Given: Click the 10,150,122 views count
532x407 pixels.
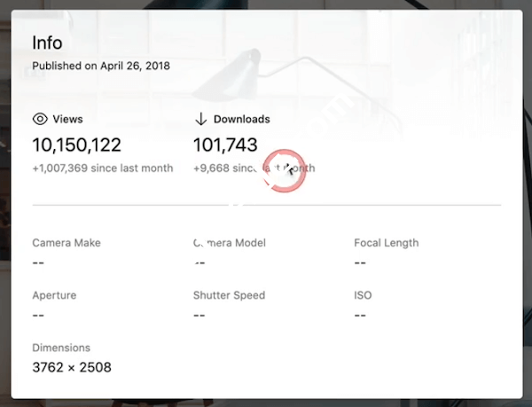Looking at the screenshot, I should 76,145.
